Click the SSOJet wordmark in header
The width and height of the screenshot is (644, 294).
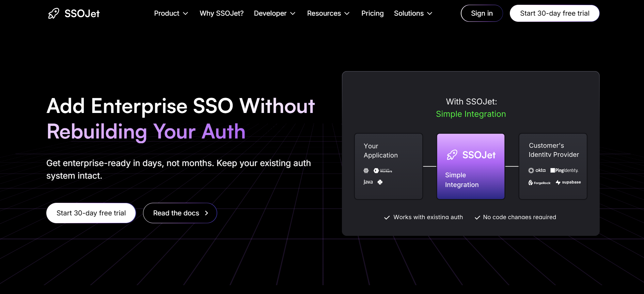82,14
